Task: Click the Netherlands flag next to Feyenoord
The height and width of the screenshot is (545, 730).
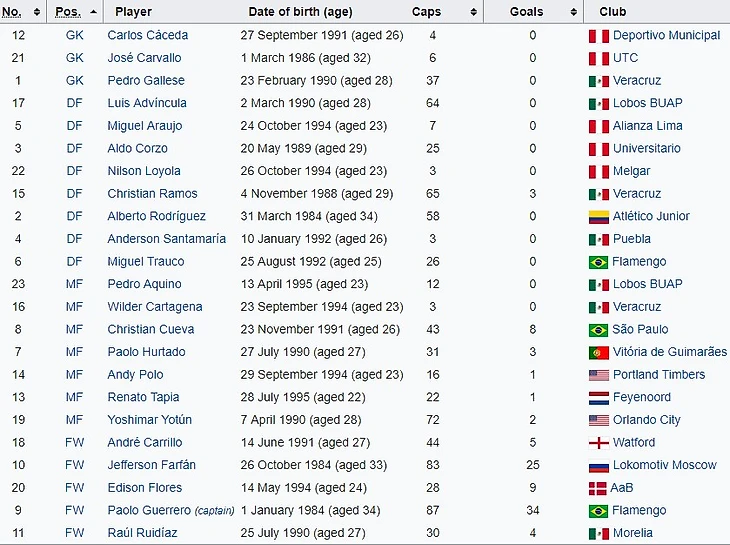Action: pos(598,398)
